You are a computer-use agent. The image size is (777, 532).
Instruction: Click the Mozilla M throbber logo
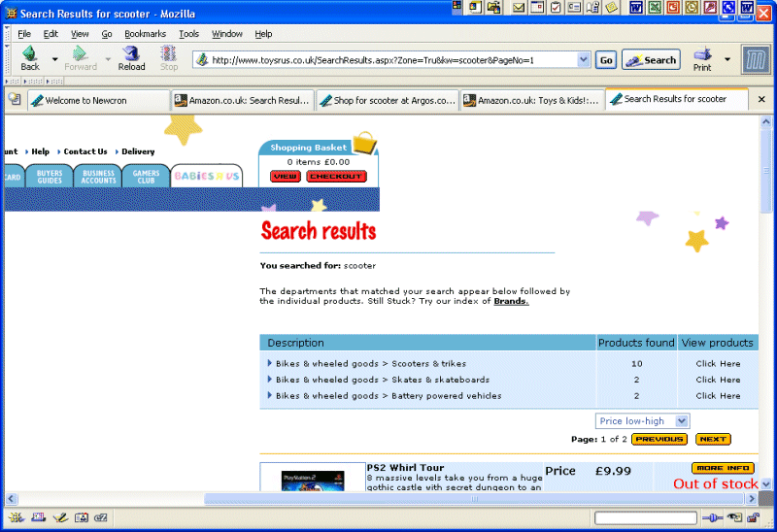(x=756, y=60)
